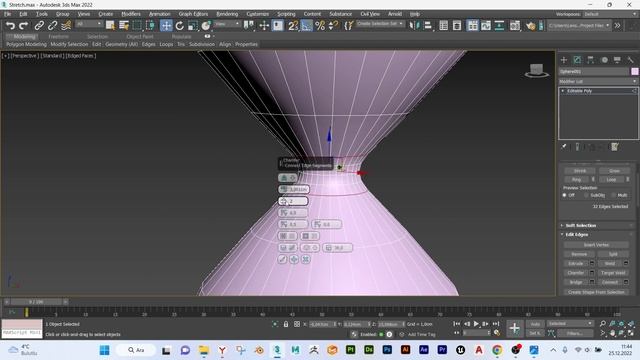Click the Undo arrow in the main toolbar

pyautogui.click(x=10, y=26)
